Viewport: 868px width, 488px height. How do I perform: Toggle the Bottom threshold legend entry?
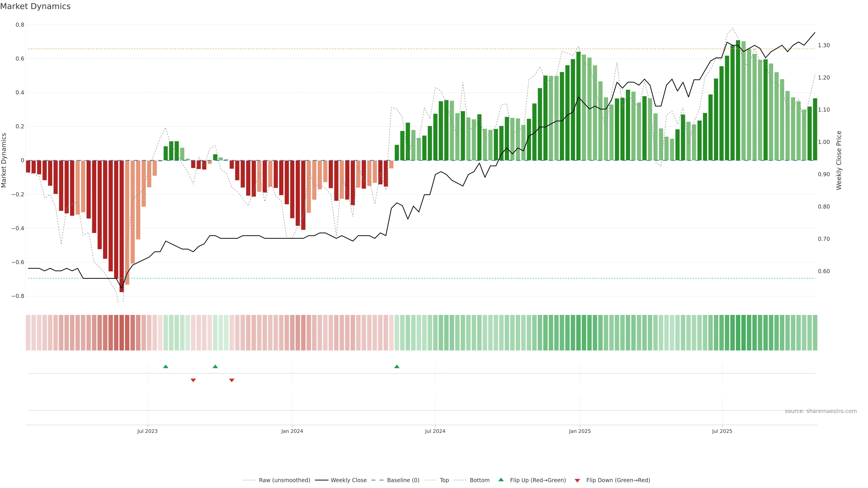pyautogui.click(x=479, y=480)
